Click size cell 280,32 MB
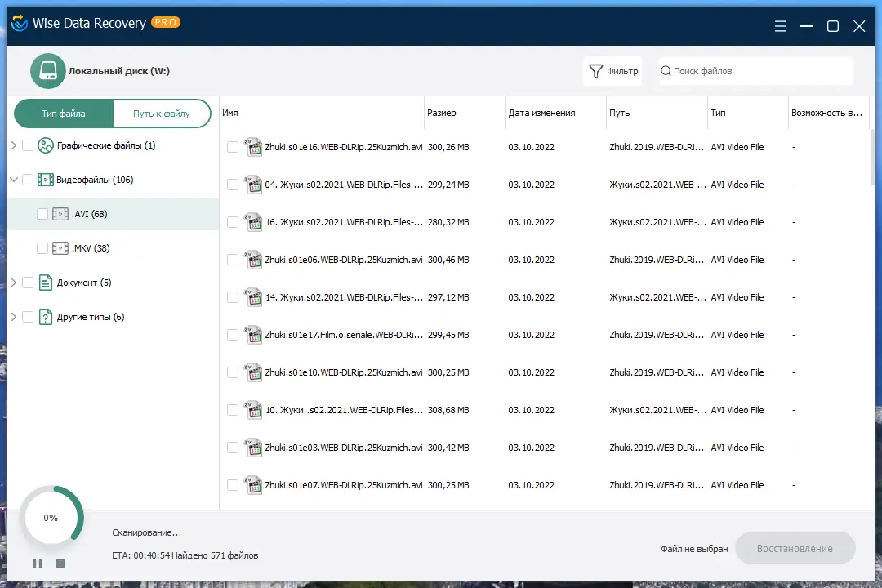Image resolution: width=882 pixels, height=588 pixels. click(448, 222)
